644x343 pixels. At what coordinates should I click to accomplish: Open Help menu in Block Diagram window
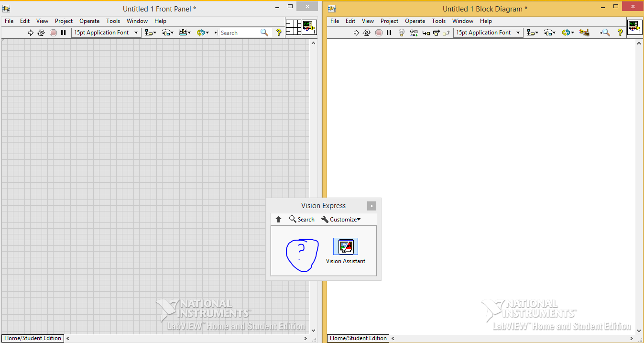pos(486,21)
